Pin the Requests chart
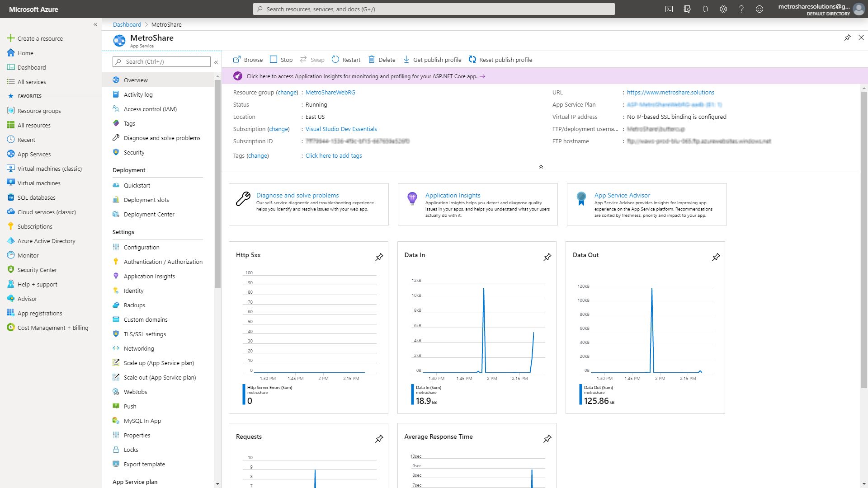The height and width of the screenshot is (488, 868). point(379,439)
